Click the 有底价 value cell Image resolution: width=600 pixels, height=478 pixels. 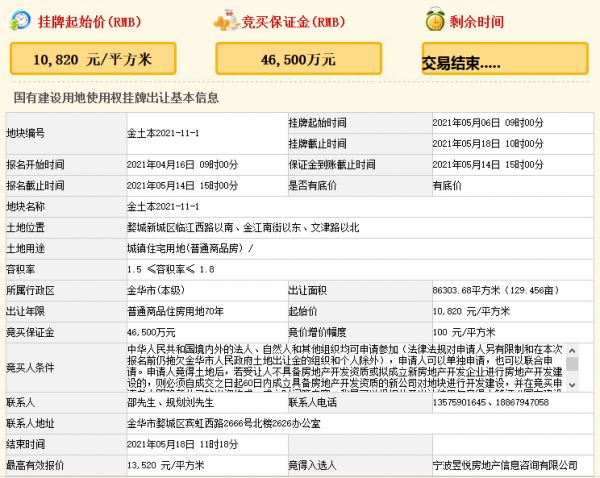click(x=513, y=186)
